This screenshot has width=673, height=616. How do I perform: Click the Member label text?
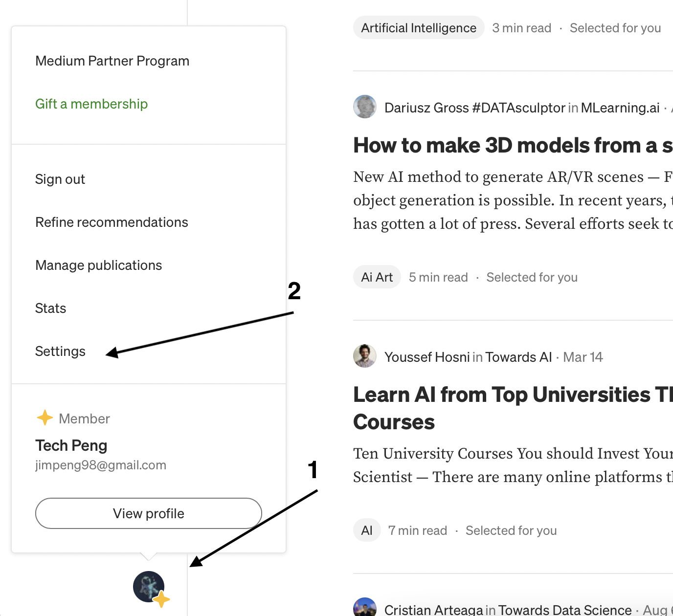[x=85, y=418]
